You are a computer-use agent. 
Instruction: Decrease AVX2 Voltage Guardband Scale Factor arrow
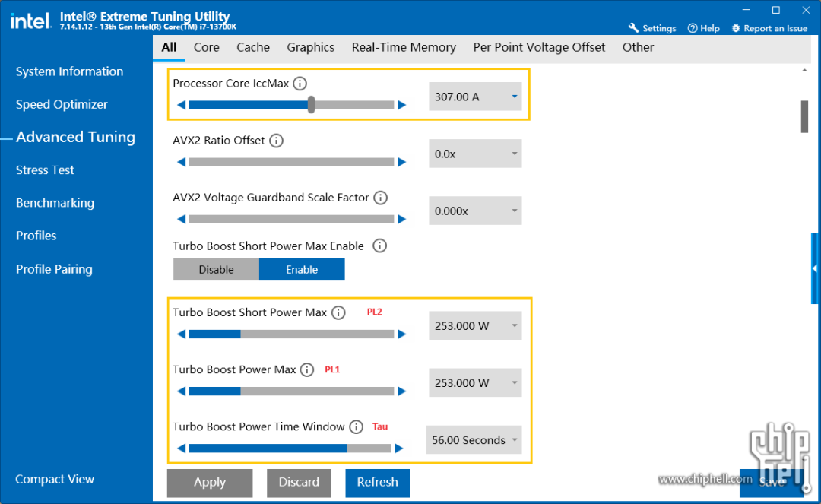click(x=181, y=219)
